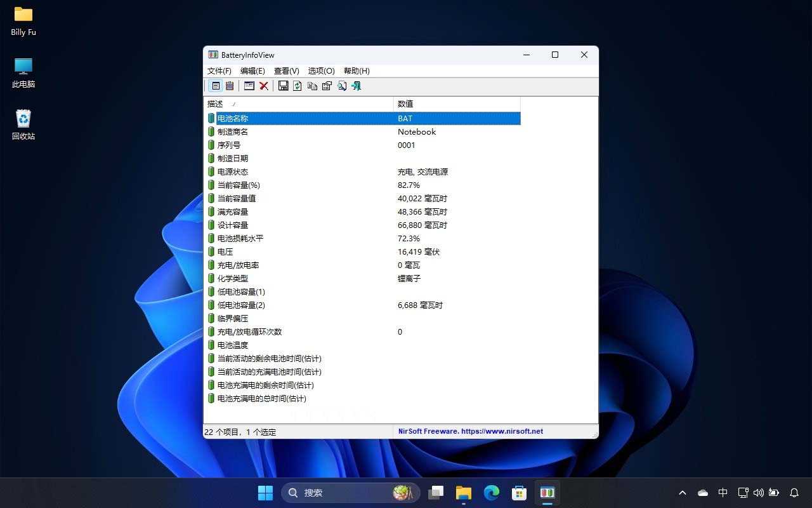Click the Properties window toolbar icon

point(249,86)
